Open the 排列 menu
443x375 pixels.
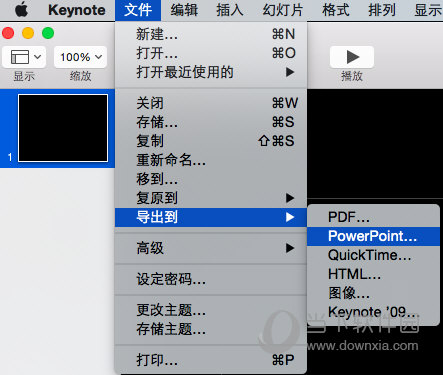tap(382, 10)
